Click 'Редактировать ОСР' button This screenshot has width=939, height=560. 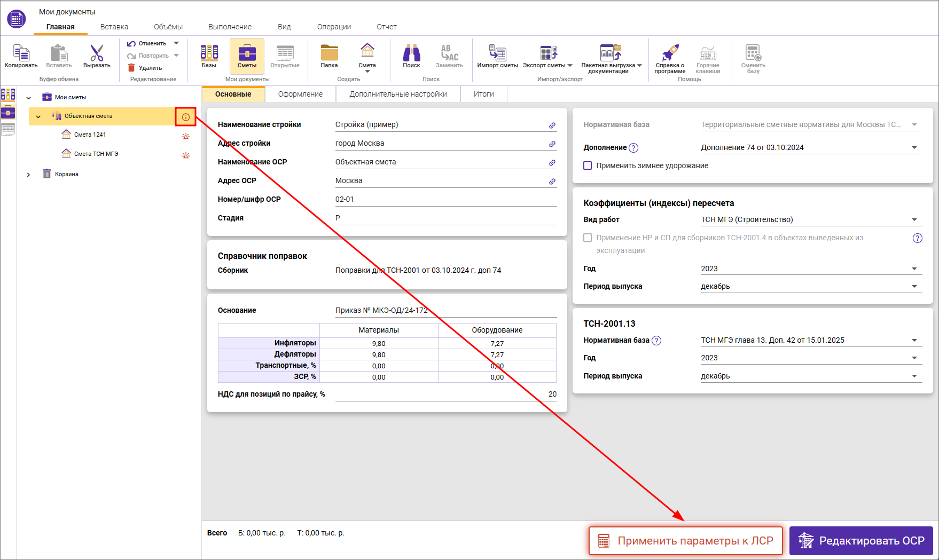861,541
